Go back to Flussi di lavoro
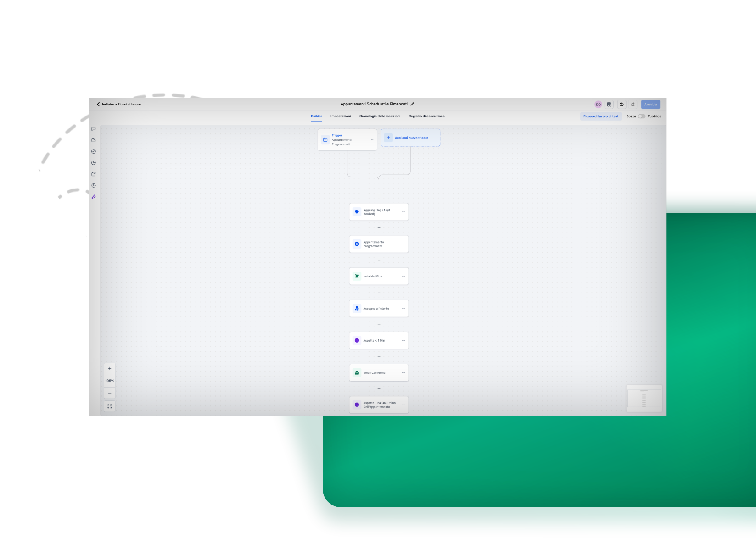Viewport: 756px width, 538px height. tap(119, 104)
